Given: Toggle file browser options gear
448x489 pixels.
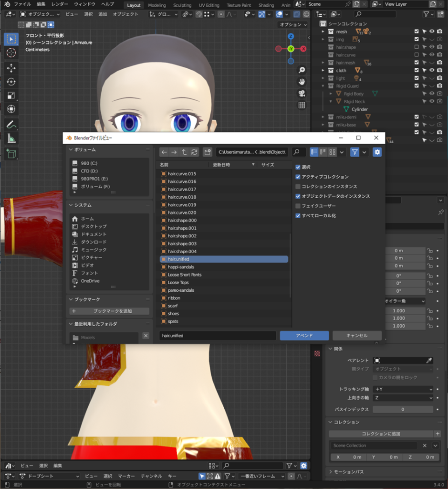Looking at the screenshot, I should [377, 152].
